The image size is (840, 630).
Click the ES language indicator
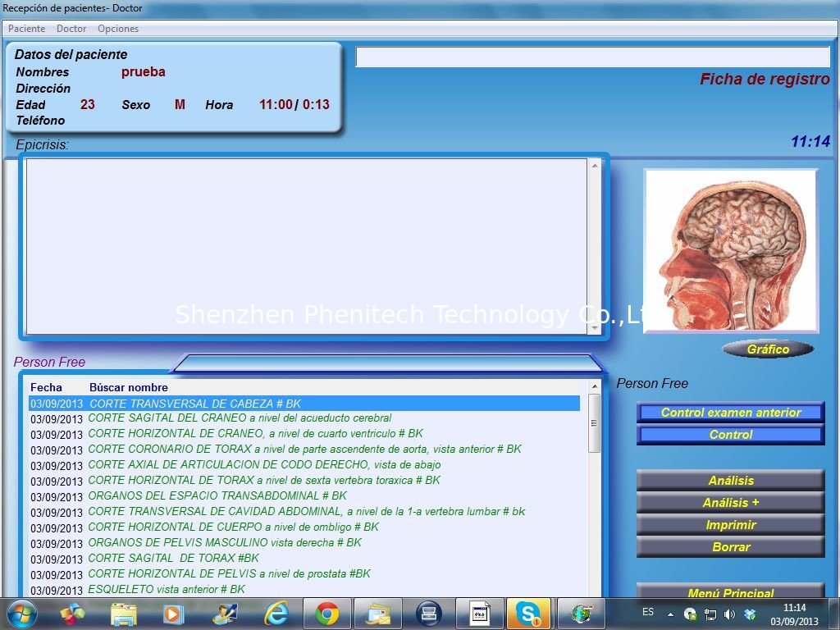[648, 612]
